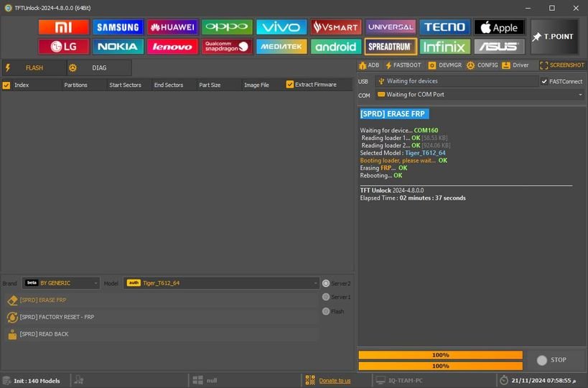The image size is (588, 388).
Task: Select the LG brand tile
Action: (63, 47)
